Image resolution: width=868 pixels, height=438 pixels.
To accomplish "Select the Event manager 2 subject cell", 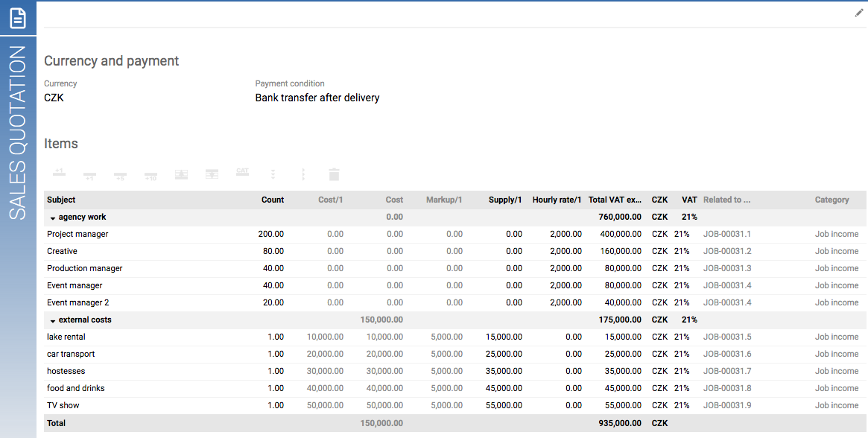I will [78, 303].
